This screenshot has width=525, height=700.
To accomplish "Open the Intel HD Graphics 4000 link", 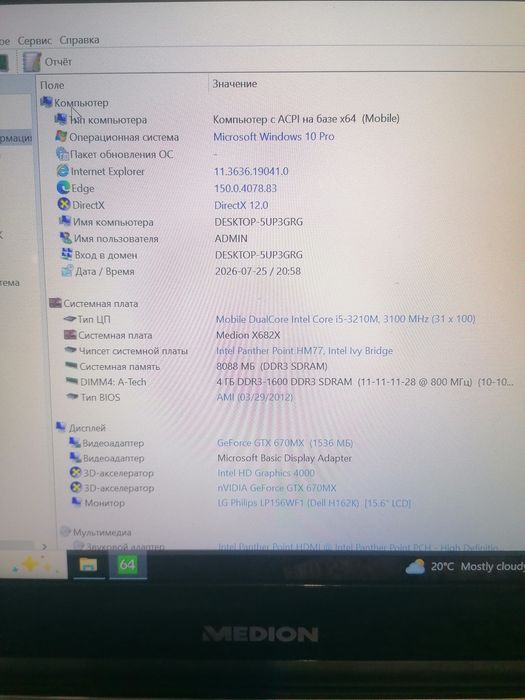I will coord(266,473).
